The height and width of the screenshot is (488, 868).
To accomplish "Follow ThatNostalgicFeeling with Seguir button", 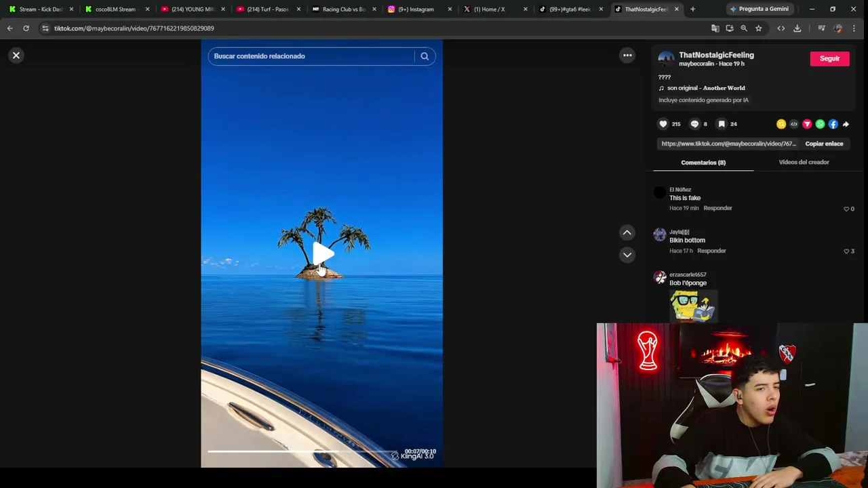I will pos(829,58).
